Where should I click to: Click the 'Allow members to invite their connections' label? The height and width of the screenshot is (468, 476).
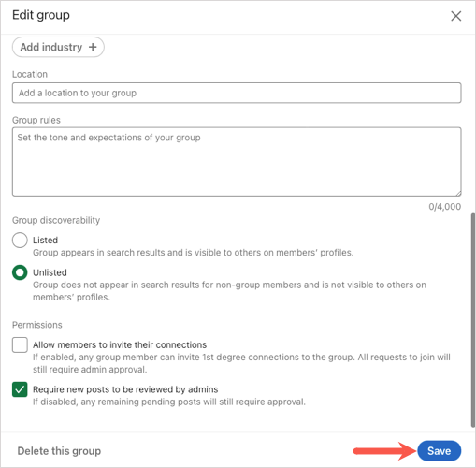click(x=120, y=344)
